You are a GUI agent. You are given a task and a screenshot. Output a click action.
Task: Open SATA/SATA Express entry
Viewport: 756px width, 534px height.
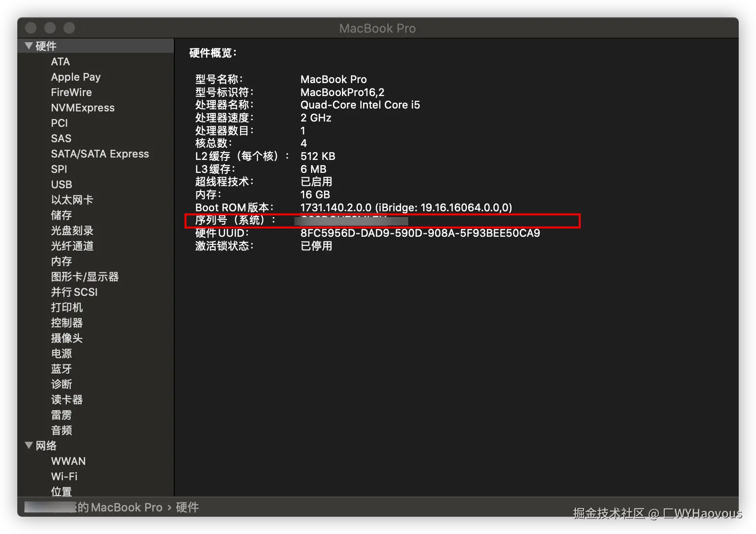100,154
